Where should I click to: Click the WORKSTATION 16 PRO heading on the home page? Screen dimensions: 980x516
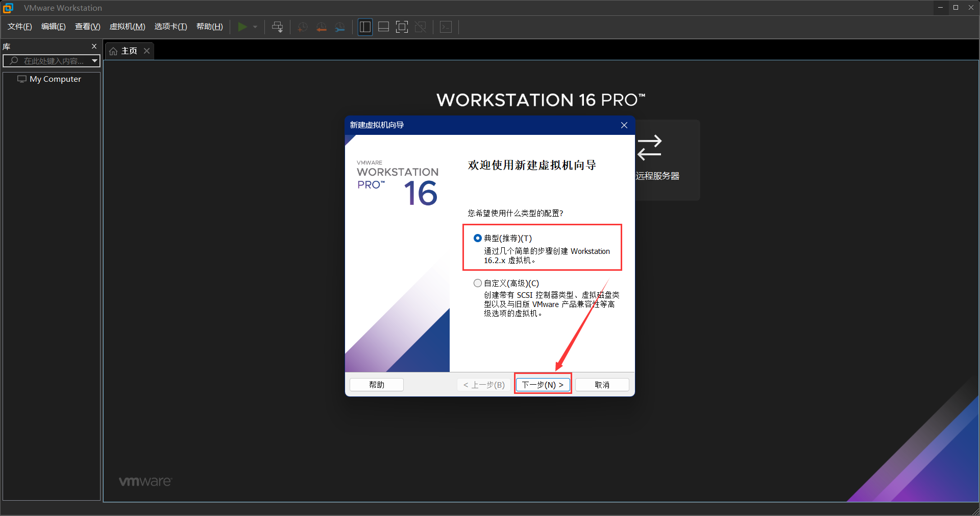(541, 100)
